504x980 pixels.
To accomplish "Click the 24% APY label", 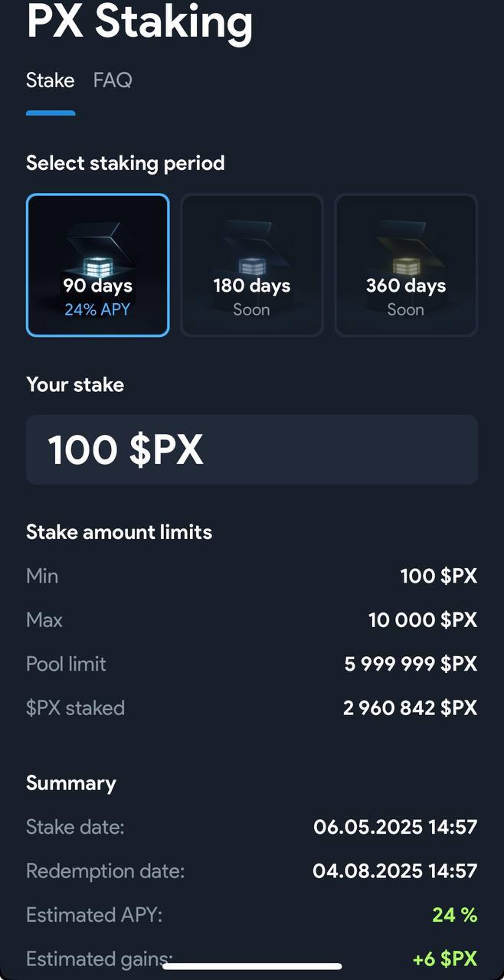I will tap(97, 309).
